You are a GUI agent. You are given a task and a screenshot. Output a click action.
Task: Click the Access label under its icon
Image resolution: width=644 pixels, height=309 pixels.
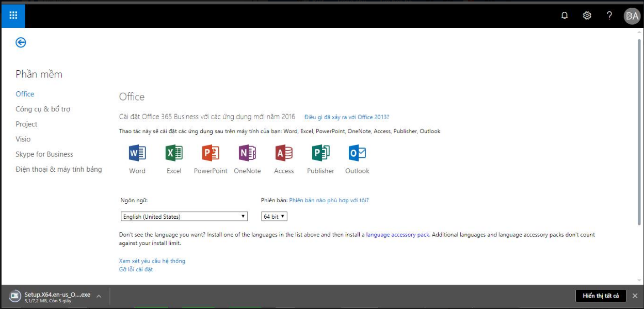coord(284,171)
